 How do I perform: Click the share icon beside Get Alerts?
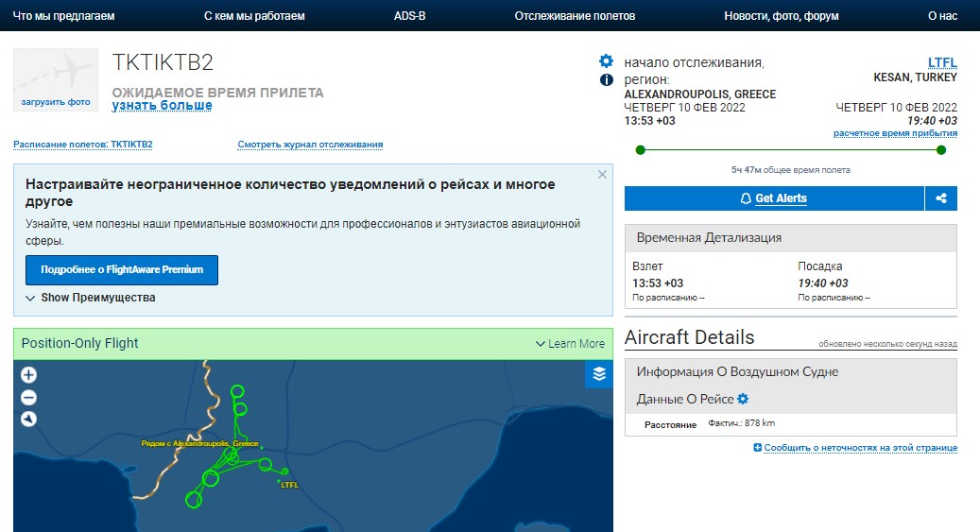[940, 198]
